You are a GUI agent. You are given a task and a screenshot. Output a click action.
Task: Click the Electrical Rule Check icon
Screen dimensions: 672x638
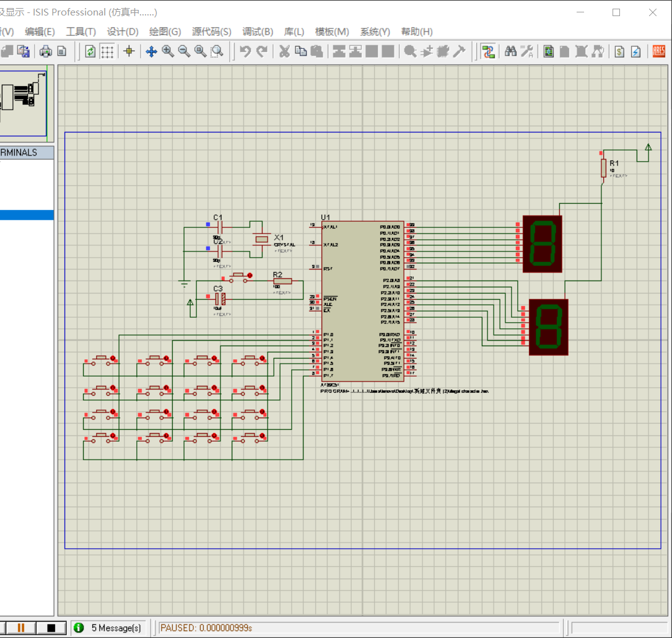[635, 51]
